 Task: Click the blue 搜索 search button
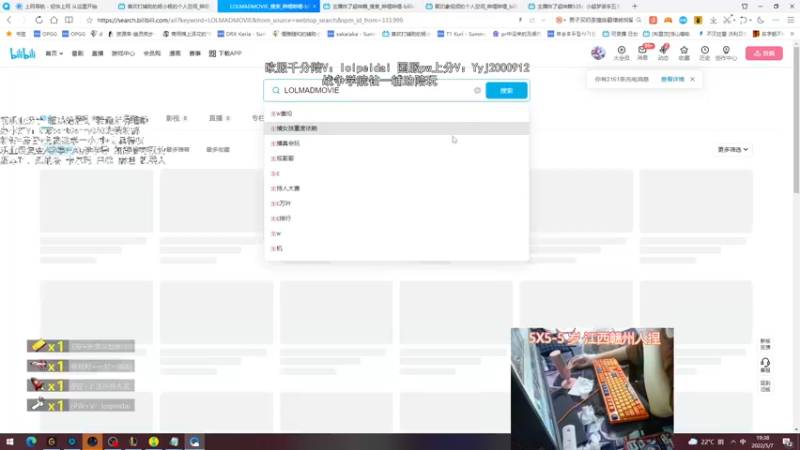pos(507,90)
